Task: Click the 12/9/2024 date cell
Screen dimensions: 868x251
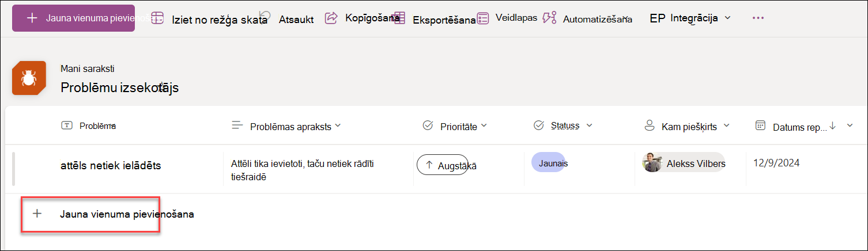Action: (776, 162)
